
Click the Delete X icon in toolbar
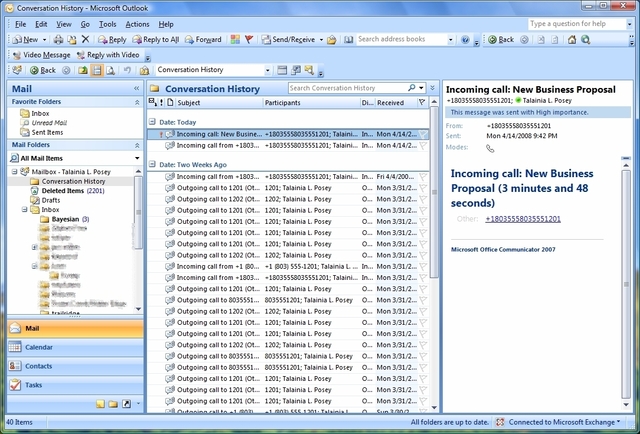85,39
